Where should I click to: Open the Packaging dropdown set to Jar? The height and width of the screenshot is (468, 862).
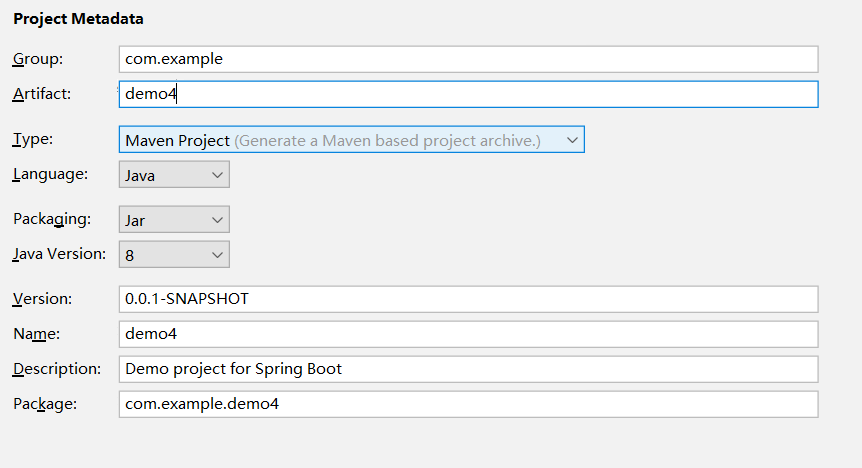coord(174,219)
